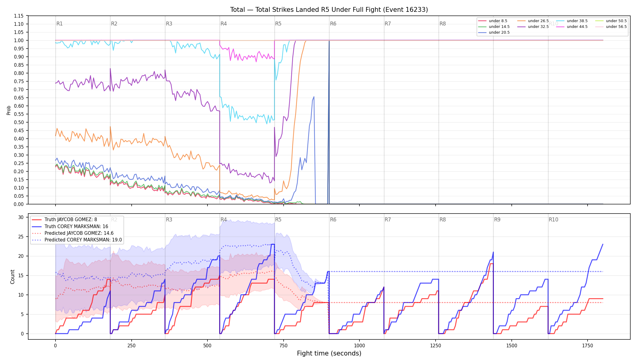Click the 'under 14.5' legend label
This screenshot has width=637, height=364.
click(499, 27)
